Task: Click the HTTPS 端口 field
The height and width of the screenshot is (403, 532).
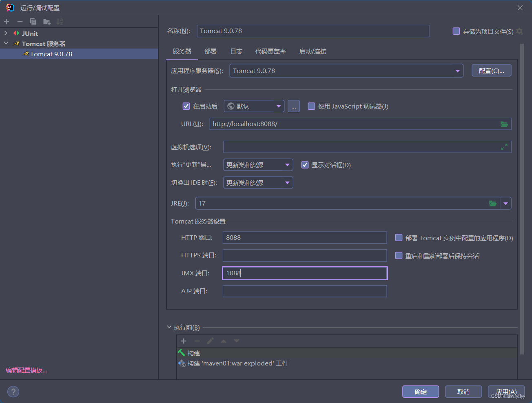Action: [305, 255]
